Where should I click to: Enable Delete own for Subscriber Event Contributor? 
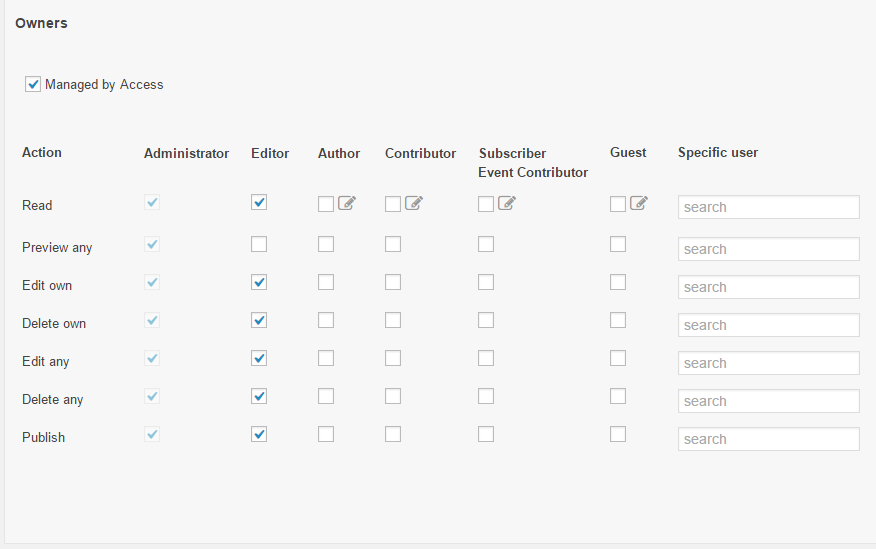(x=486, y=320)
